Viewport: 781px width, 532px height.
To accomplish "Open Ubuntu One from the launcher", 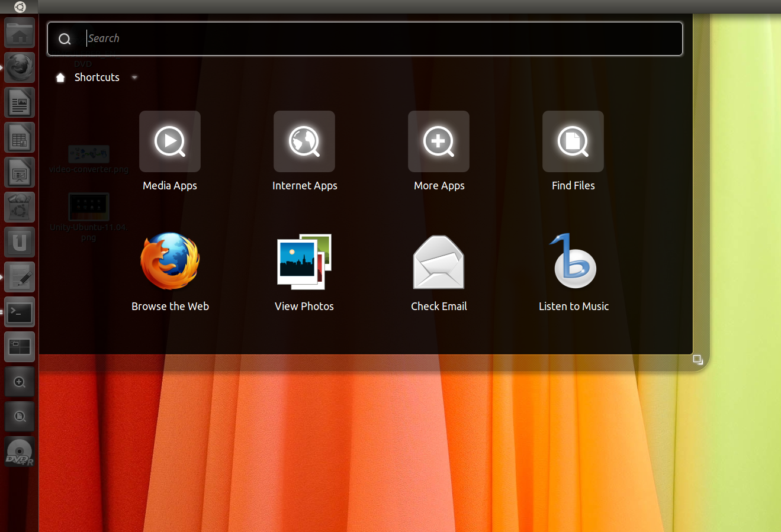I will point(20,241).
